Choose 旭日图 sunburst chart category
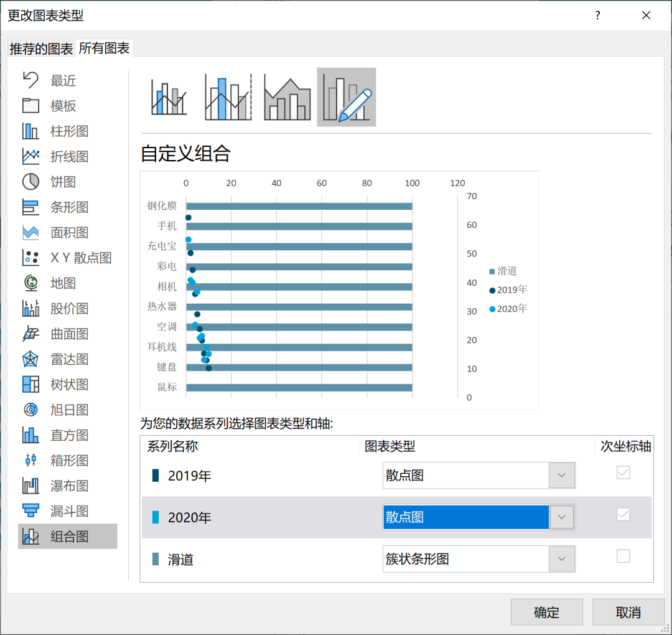The height and width of the screenshot is (635, 672). pyautogui.click(x=69, y=410)
